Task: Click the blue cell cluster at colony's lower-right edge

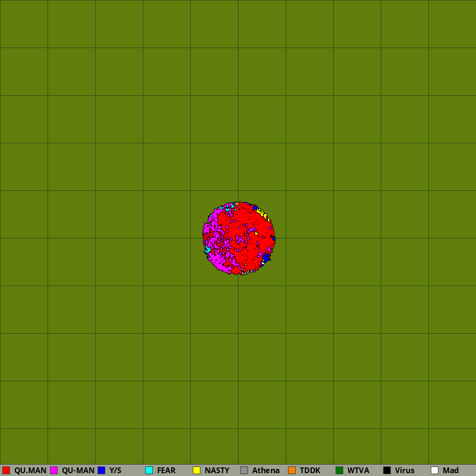Action: [266, 258]
